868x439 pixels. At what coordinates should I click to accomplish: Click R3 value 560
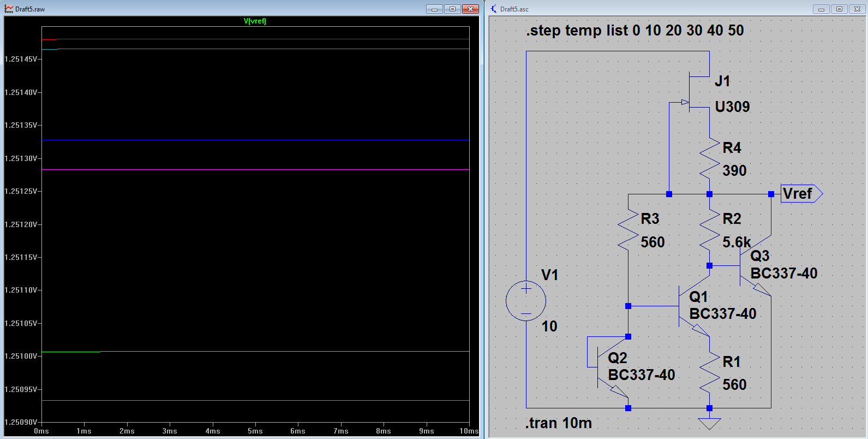[x=653, y=242]
